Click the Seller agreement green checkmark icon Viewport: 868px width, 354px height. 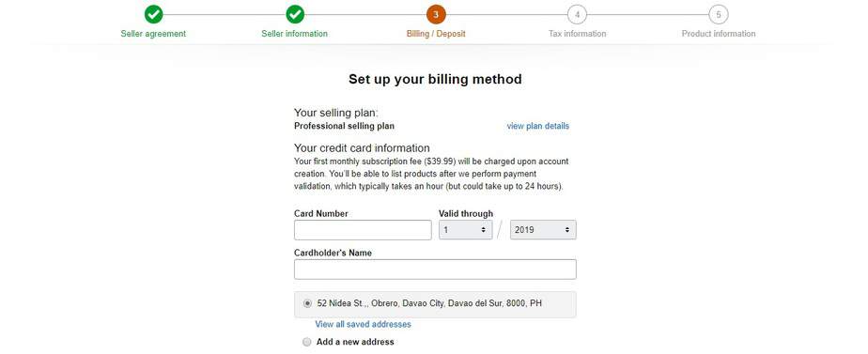[x=153, y=15]
